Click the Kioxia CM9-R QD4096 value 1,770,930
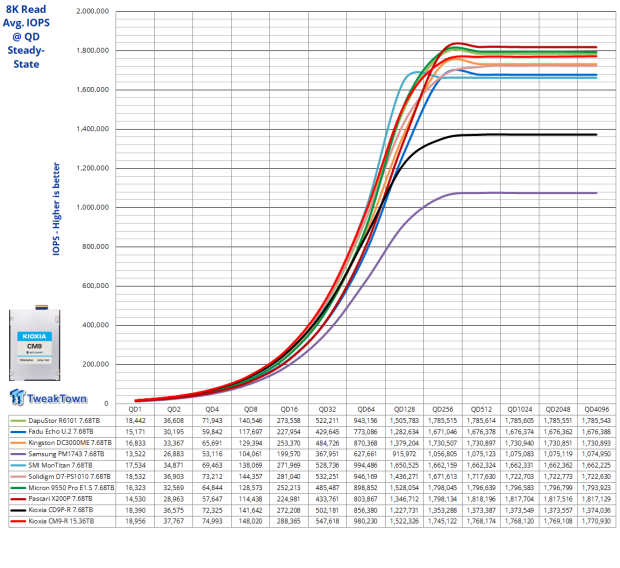The height and width of the screenshot is (568, 620). tap(597, 521)
